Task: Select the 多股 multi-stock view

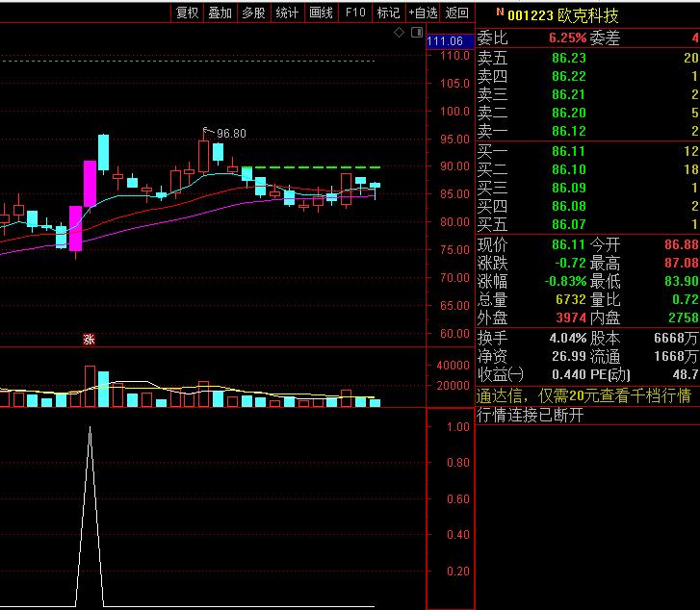Action: (253, 13)
